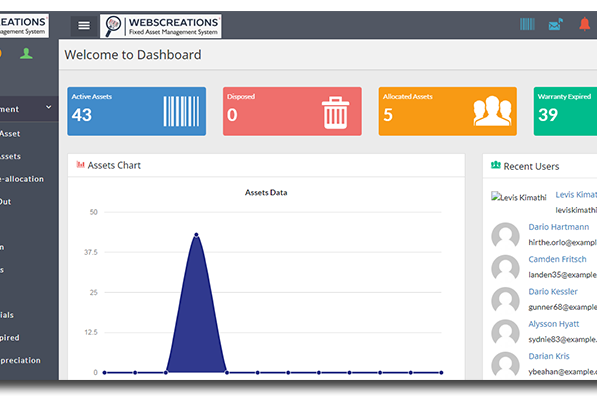Click Alysson Hyatt's avatar
Screen dimensions: 597x398
pyautogui.click(x=505, y=332)
